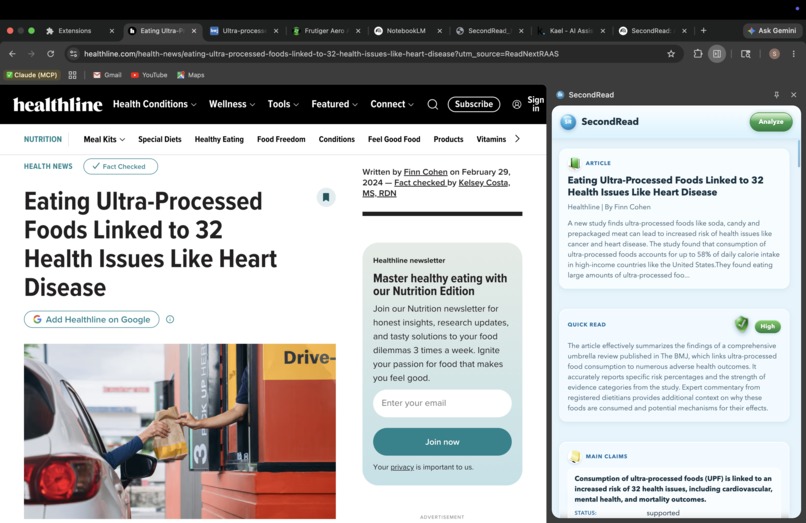Click the Healthline logo
The height and width of the screenshot is (523, 806).
[x=58, y=104]
